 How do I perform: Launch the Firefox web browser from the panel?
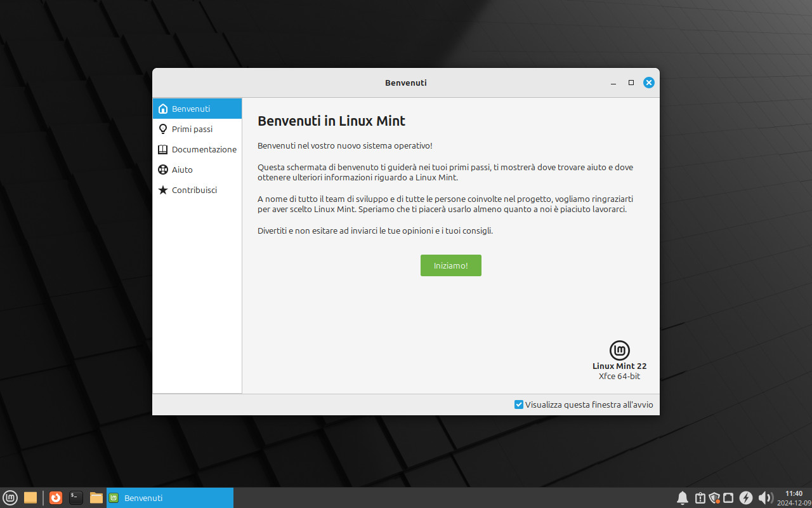tap(56, 498)
